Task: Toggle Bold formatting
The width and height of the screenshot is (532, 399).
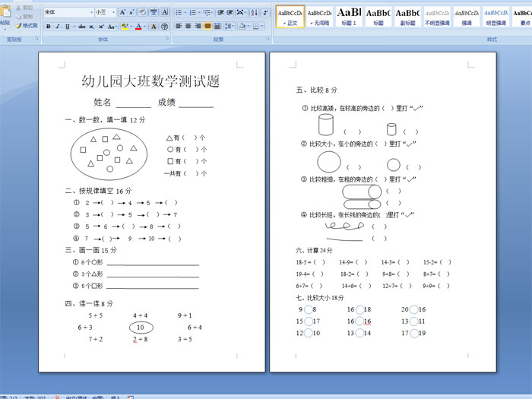Action: coord(48,26)
